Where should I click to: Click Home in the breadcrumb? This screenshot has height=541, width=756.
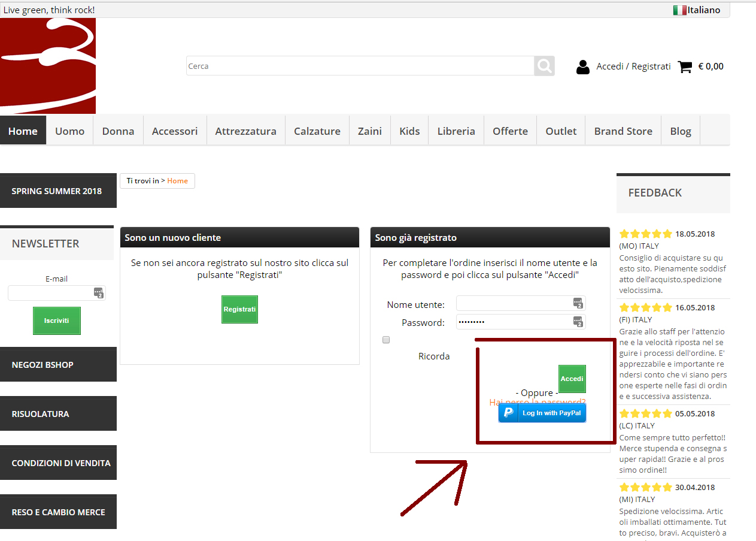pos(177,180)
